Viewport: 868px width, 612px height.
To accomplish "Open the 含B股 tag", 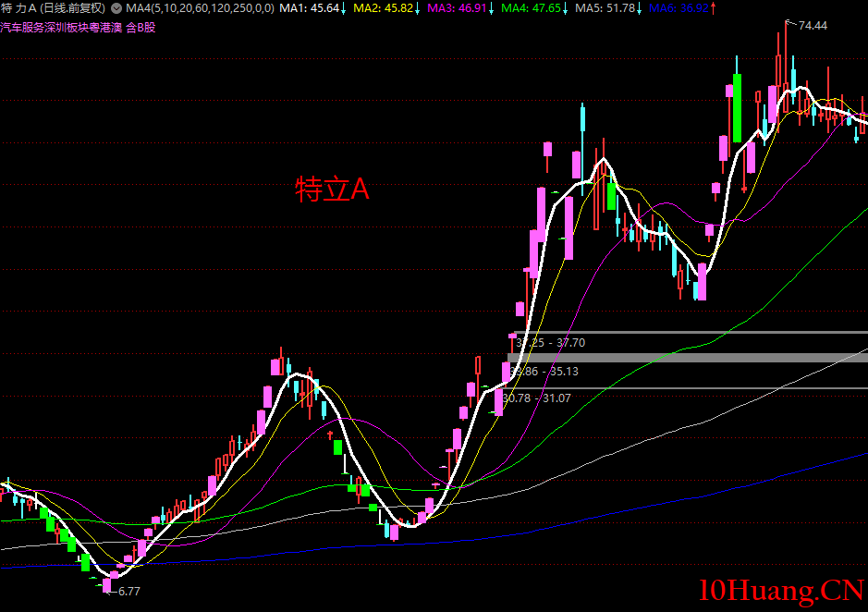I will [x=141, y=28].
